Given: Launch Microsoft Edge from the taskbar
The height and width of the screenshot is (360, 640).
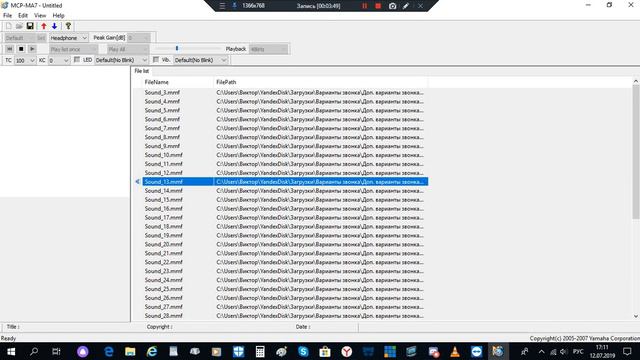Looking at the screenshot, I should tap(109, 351).
